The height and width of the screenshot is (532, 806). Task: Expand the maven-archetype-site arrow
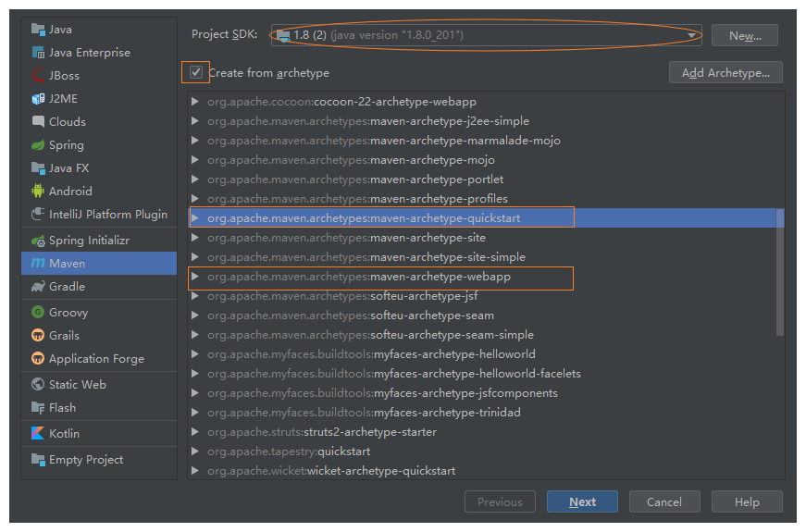195,238
